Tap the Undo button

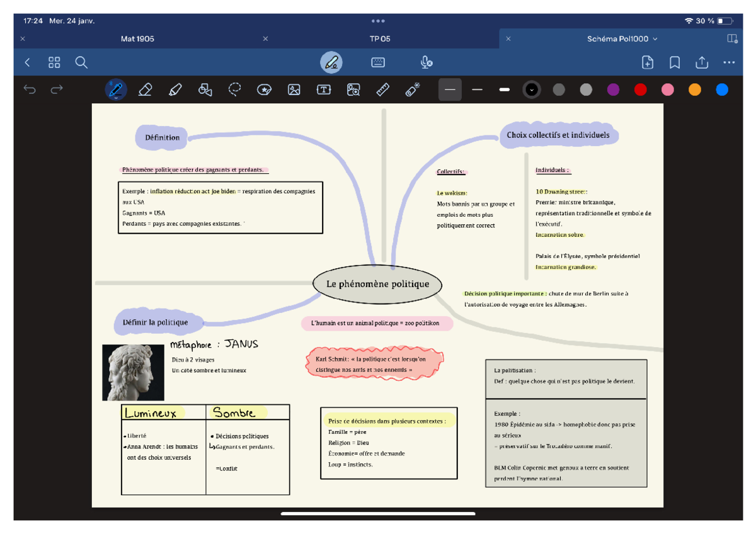point(30,90)
